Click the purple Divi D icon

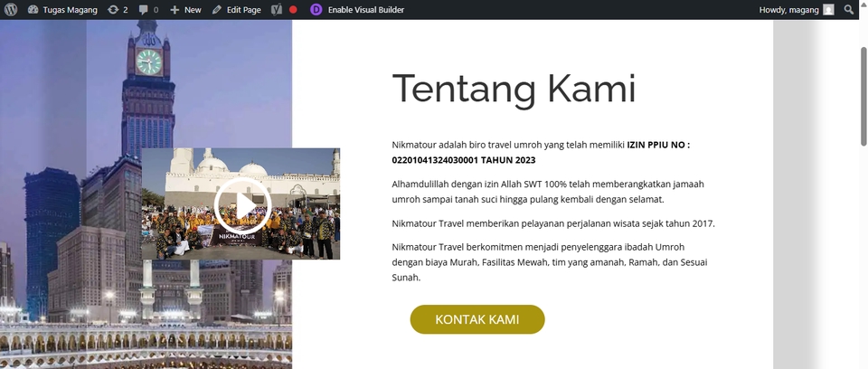(x=316, y=9)
